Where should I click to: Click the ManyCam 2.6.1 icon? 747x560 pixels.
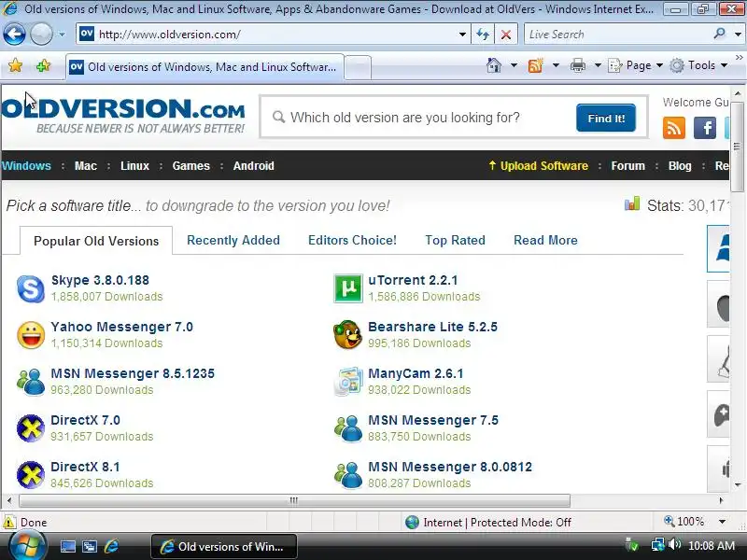[347, 382]
